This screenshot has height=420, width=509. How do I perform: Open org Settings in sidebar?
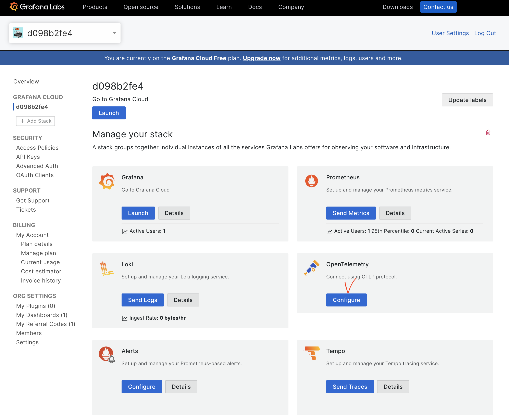[27, 343]
